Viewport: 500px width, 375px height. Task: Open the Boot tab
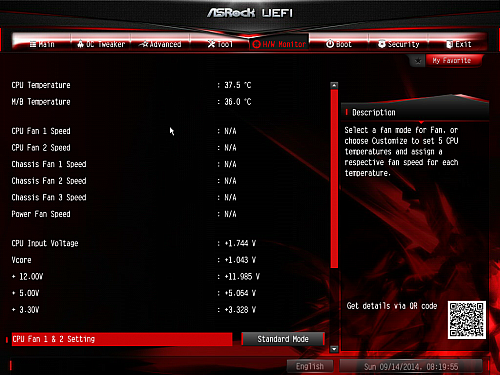[x=339, y=44]
